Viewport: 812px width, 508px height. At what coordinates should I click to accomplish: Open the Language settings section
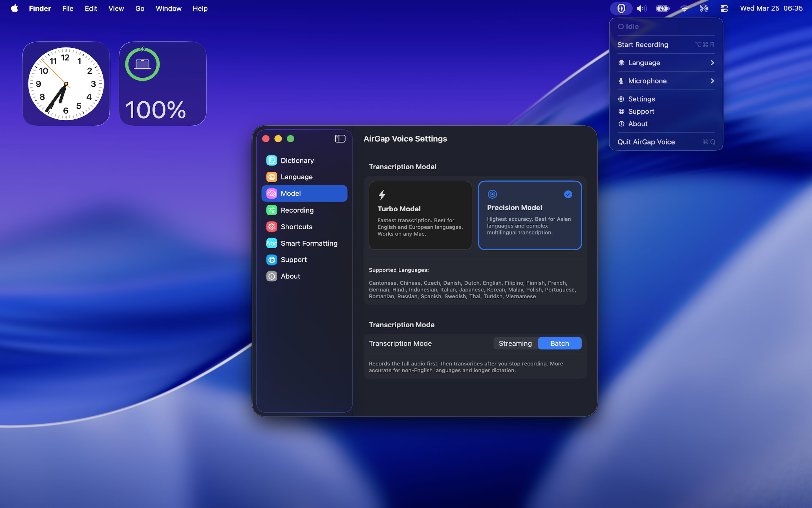(304, 177)
